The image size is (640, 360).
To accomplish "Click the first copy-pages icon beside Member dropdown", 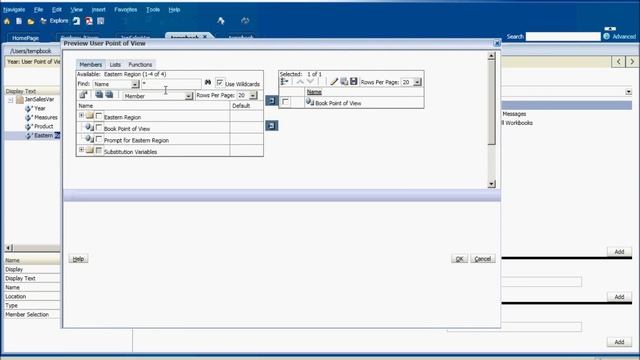I will (x=99, y=95).
